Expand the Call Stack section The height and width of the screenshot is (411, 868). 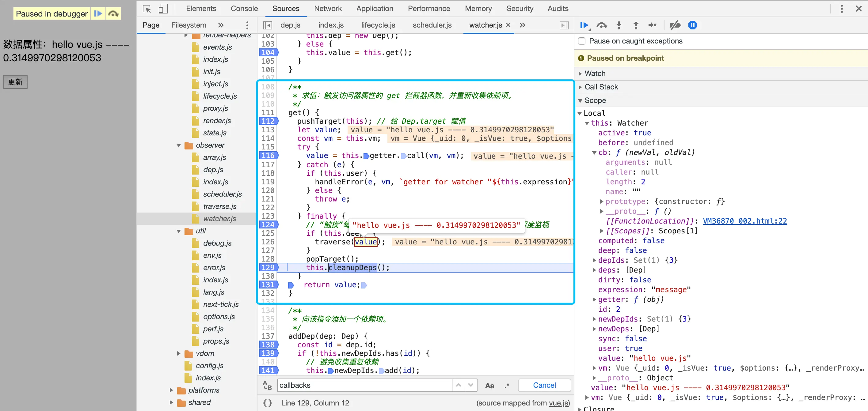pyautogui.click(x=601, y=87)
